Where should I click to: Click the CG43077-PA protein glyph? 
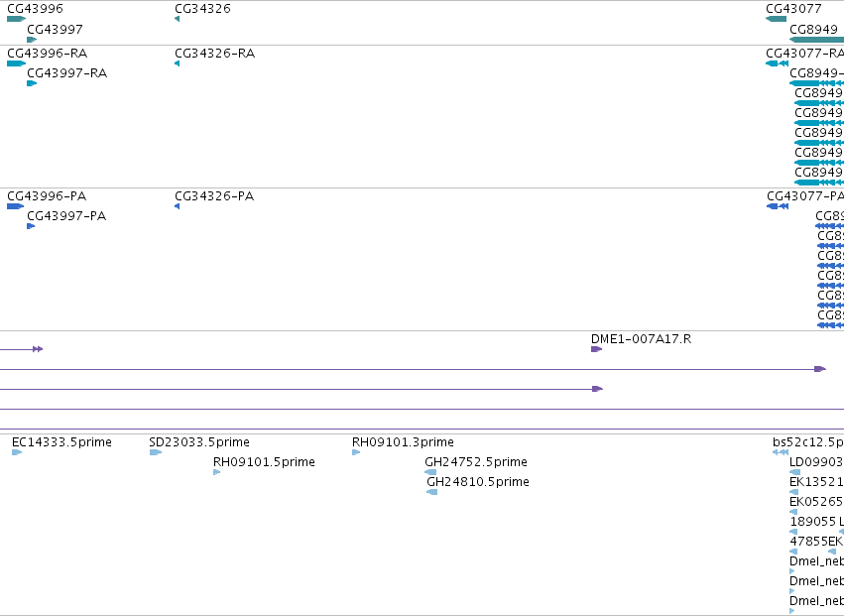click(778, 206)
